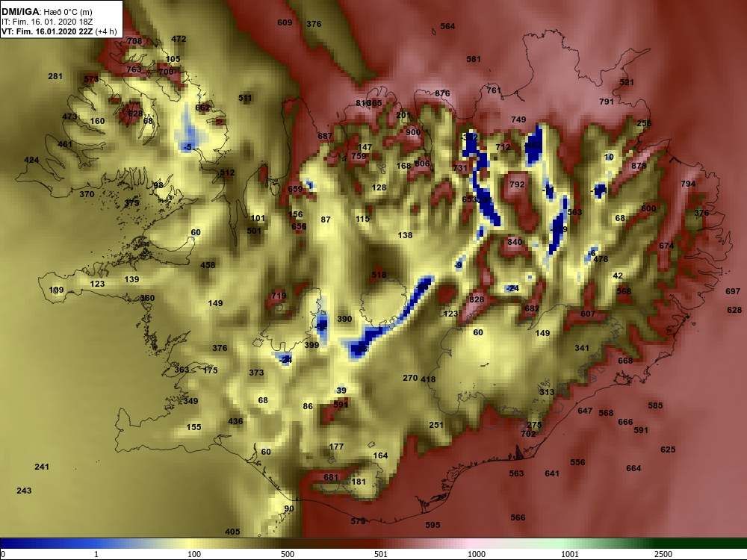Click the map value "828"
This screenshot has height=560, width=747.
477,299
